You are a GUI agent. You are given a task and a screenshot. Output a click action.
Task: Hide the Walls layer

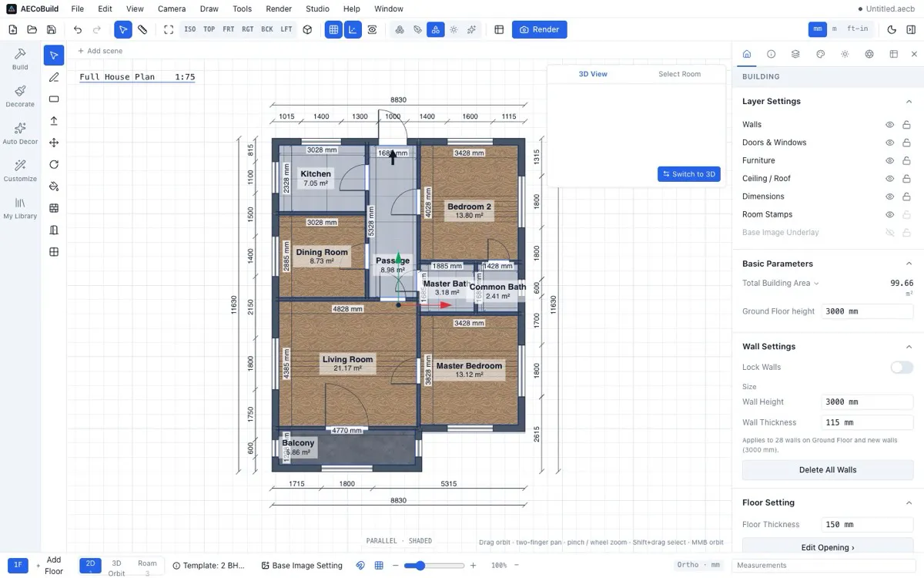coord(889,125)
